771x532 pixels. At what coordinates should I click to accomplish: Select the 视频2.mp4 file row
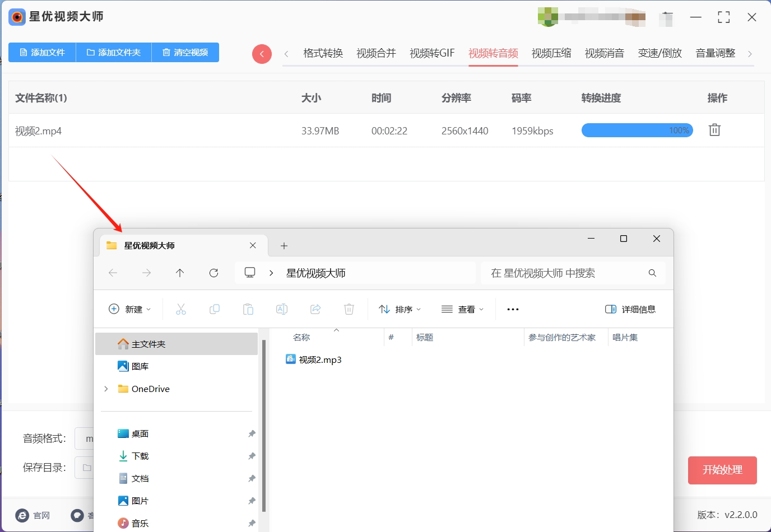point(387,130)
